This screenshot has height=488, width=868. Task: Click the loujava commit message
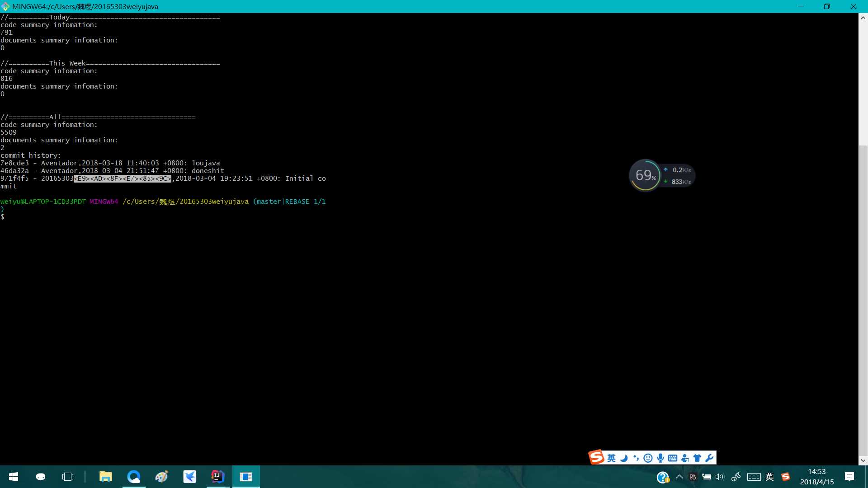[x=206, y=163]
